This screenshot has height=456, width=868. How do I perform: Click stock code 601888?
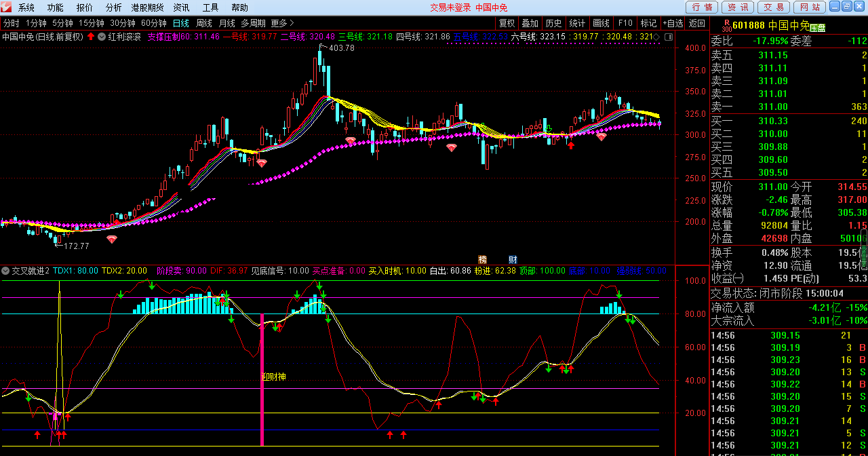pos(749,26)
